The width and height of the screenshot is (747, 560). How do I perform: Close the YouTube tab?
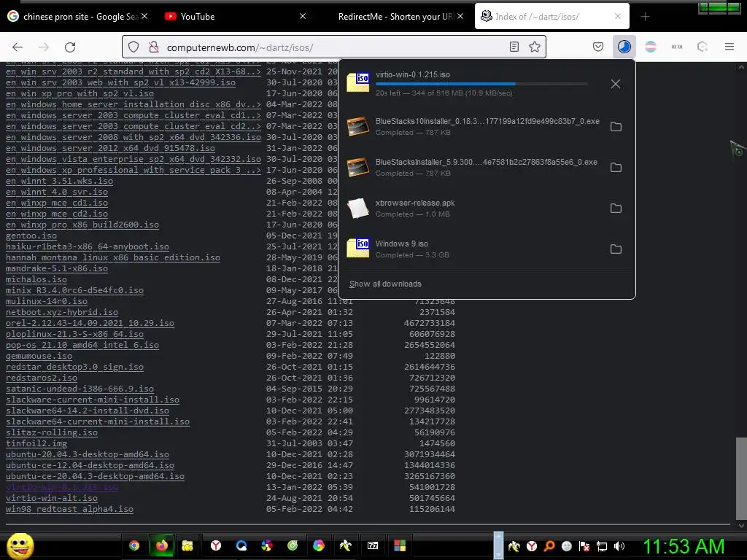[x=303, y=16]
